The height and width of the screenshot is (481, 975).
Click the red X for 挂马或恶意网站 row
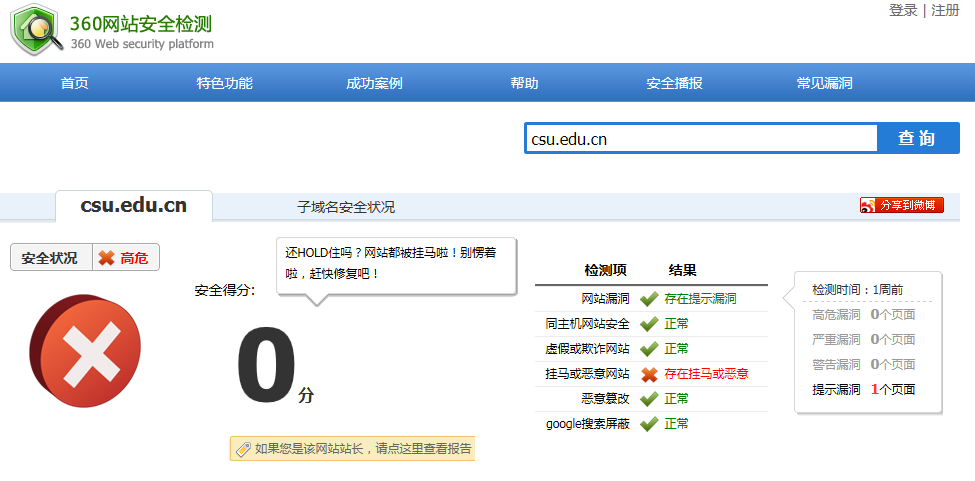coord(649,374)
